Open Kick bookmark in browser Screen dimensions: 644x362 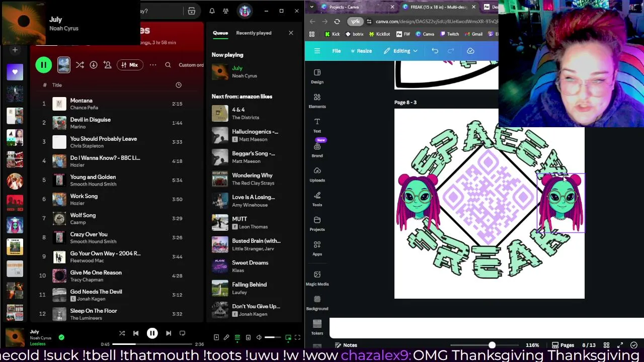coord(333,34)
